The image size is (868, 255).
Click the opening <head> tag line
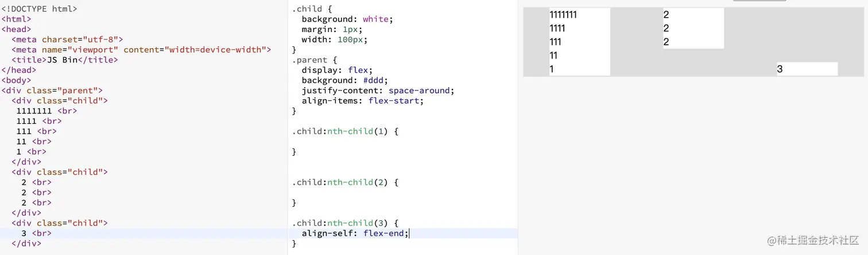click(x=16, y=29)
